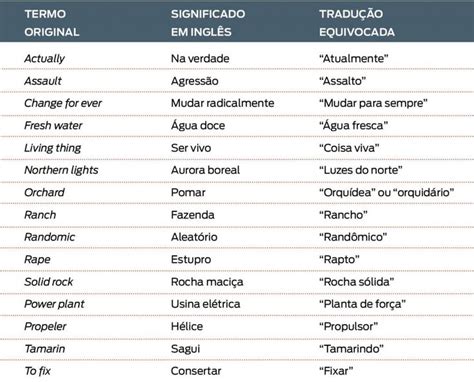Viewport: 474px width, 382px height.
Task: Click the meaning Aurora boreal
Action: (205, 170)
